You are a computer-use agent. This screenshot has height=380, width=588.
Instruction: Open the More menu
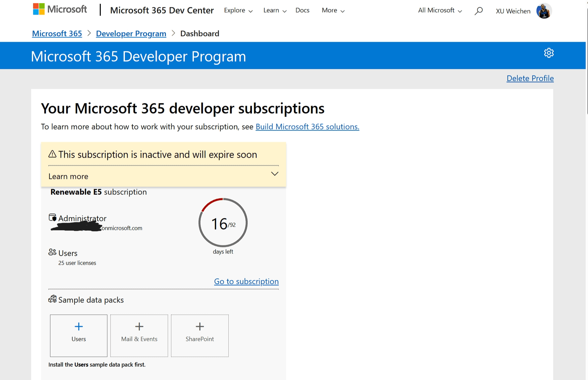point(333,10)
